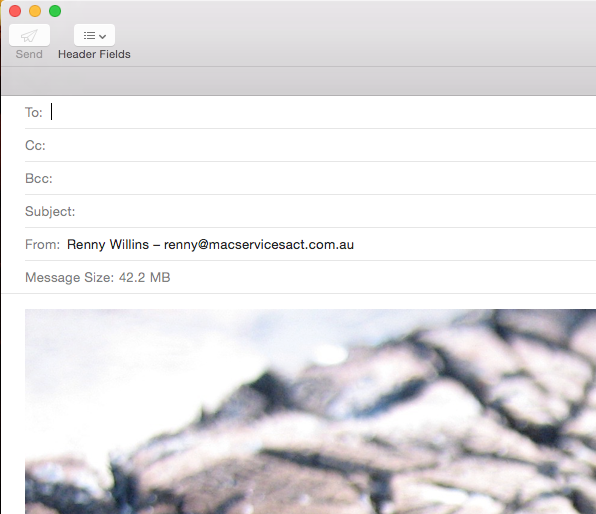Click the To: label
Viewport: 596px width, 514px height.
coord(34,113)
